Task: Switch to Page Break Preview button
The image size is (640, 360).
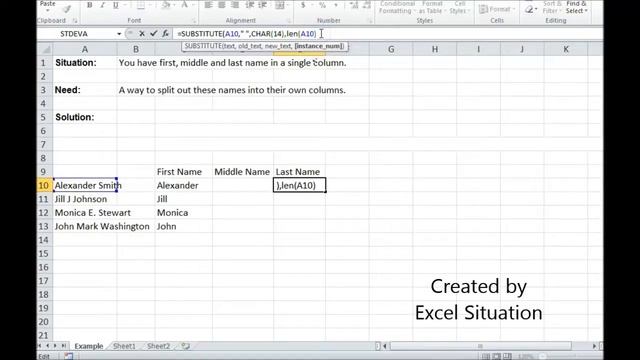Action: [507, 356]
